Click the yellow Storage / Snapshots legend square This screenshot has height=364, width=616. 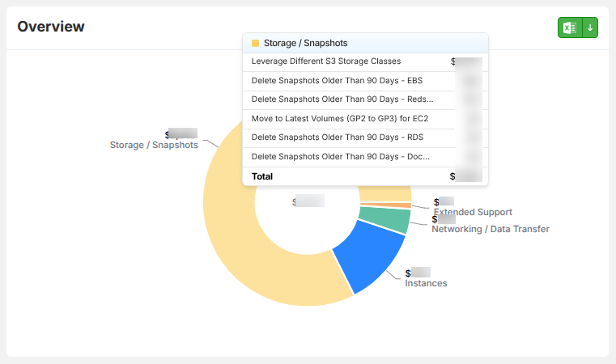pyautogui.click(x=255, y=43)
